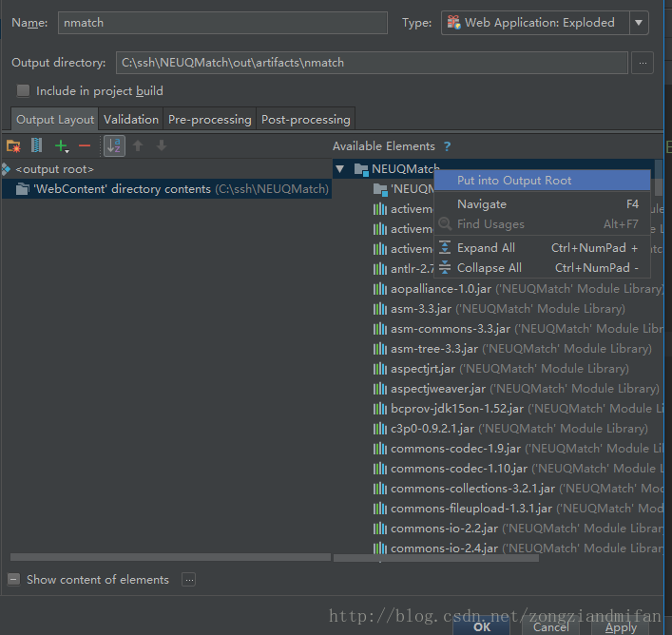Select the antlr-2.7 library entry

(x=403, y=269)
